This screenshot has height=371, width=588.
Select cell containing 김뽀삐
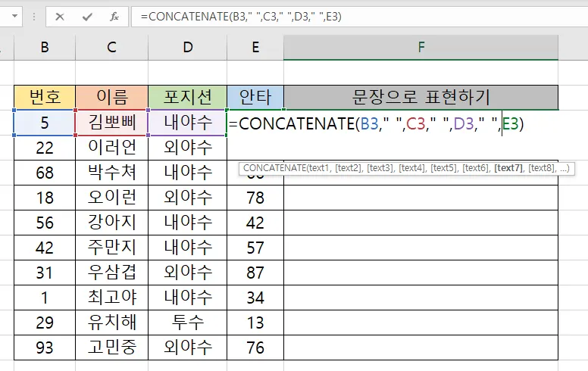click(111, 123)
